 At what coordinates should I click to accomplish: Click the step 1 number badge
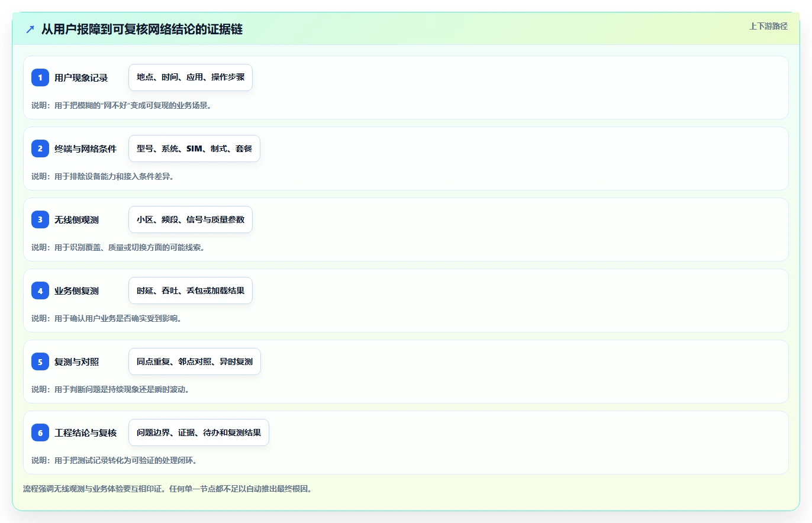[x=40, y=78]
